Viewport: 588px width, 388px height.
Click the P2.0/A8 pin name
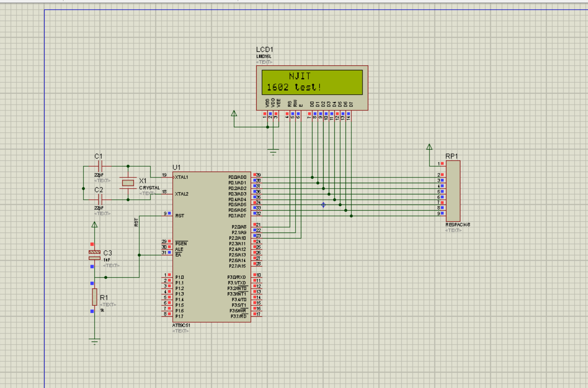coord(239,227)
